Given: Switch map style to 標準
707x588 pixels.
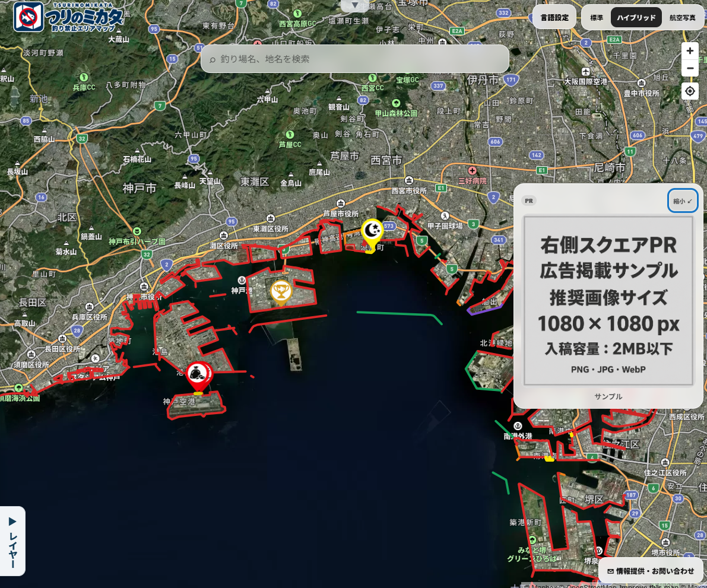Looking at the screenshot, I should click(597, 18).
